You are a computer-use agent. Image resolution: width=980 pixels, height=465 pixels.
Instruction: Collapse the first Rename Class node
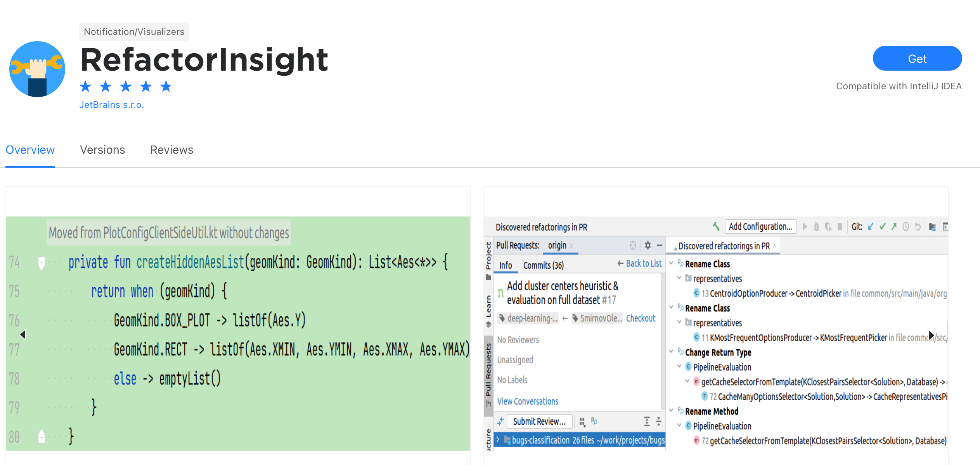click(672, 263)
